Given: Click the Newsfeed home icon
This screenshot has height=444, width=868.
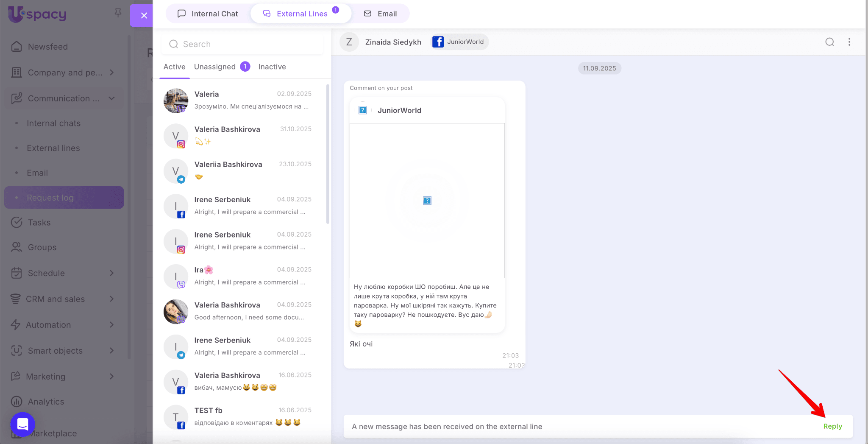Looking at the screenshot, I should pos(17,47).
